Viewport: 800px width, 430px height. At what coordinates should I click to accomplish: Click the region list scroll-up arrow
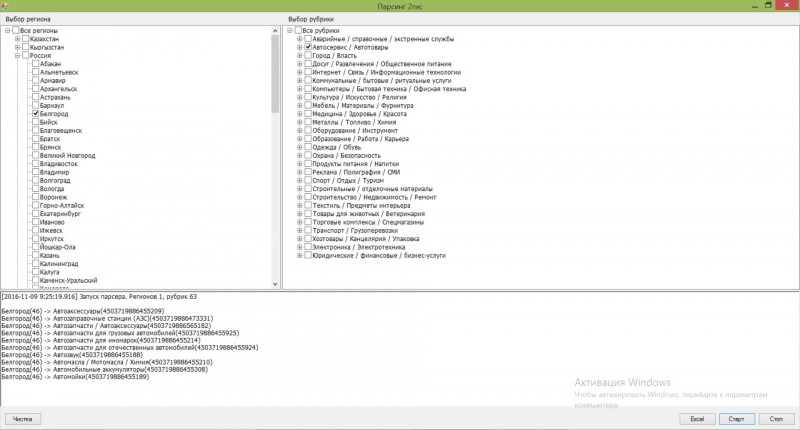pos(276,31)
